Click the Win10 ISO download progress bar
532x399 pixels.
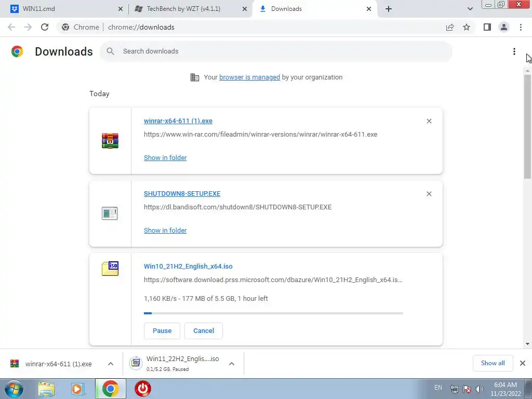(x=273, y=313)
